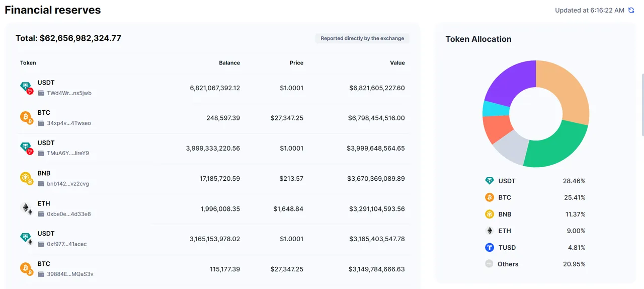This screenshot has width=644, height=289.
Task: Click the Value column header
Action: pyautogui.click(x=397, y=63)
